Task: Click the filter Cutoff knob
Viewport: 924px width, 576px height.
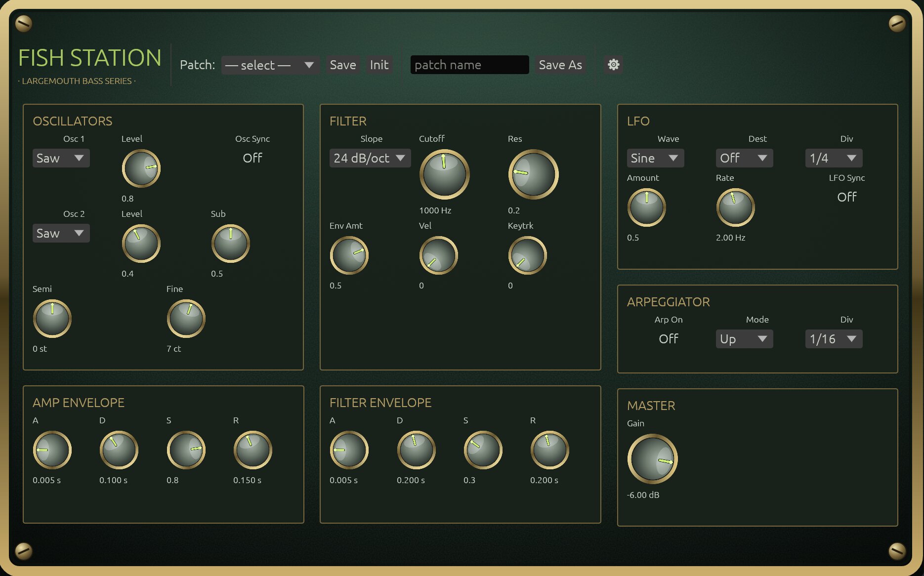Action: [x=444, y=174]
